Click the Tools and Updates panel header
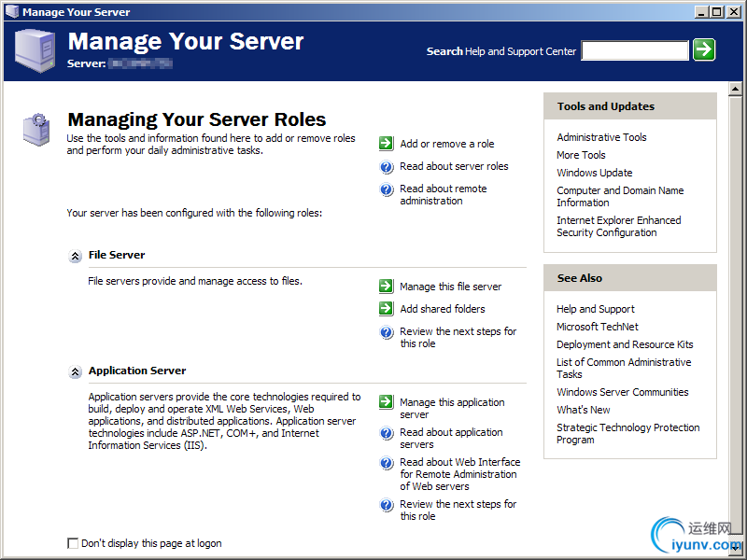 tap(629, 106)
